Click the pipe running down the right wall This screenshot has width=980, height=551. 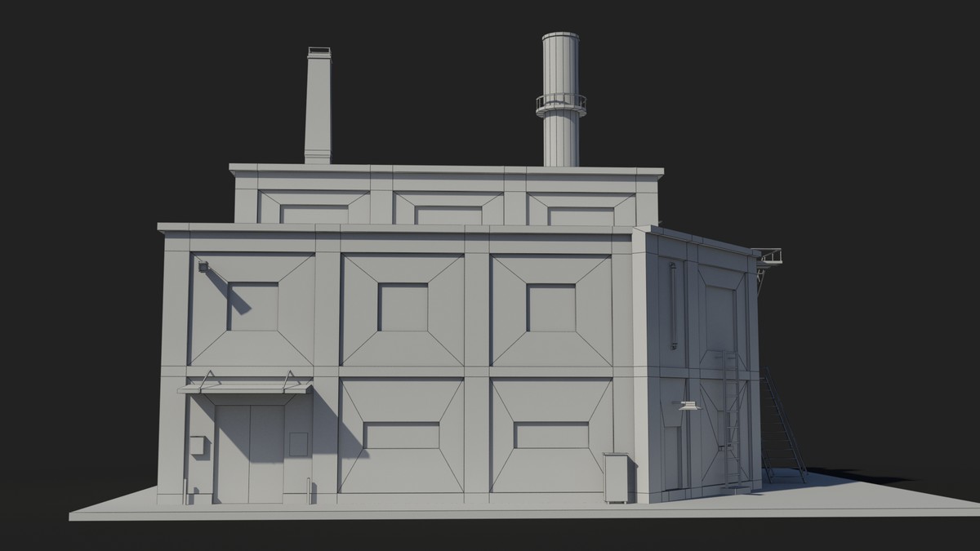(671, 302)
